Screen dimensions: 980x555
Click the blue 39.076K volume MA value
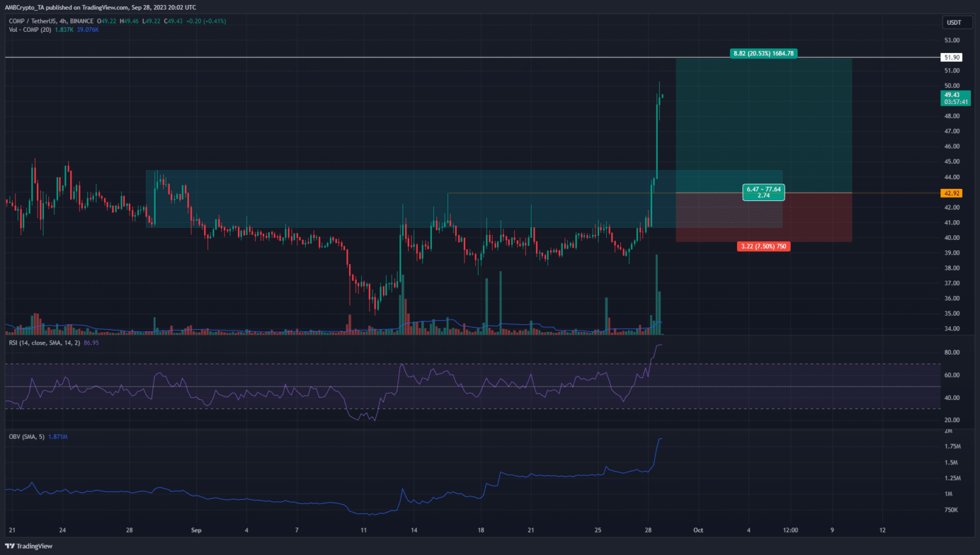click(x=88, y=30)
